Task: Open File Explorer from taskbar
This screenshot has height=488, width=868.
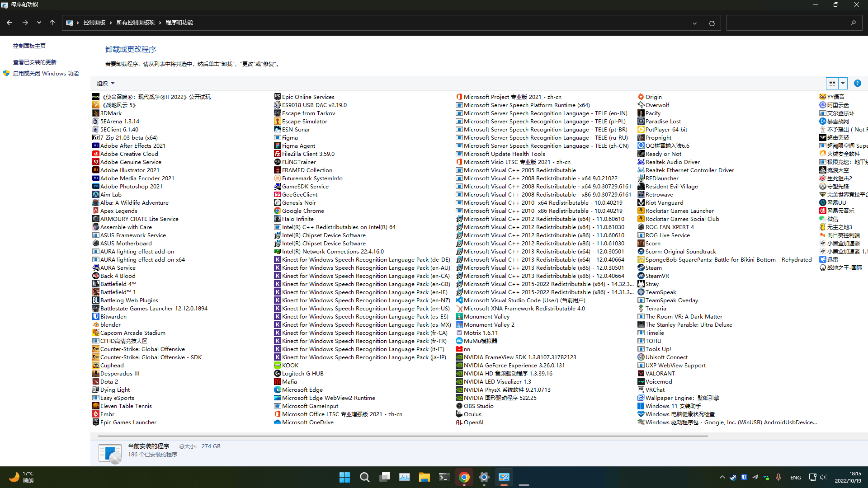Action: click(x=424, y=477)
